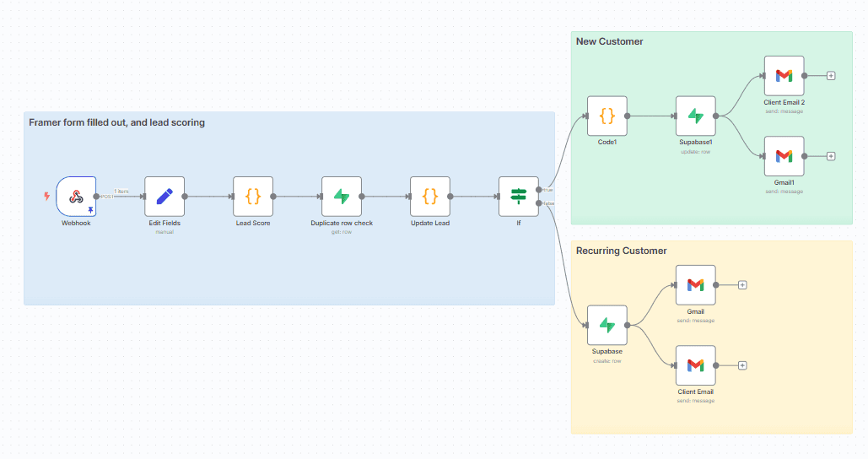Click the Edit Fields label text
The width and height of the screenshot is (868, 459).
click(x=164, y=223)
